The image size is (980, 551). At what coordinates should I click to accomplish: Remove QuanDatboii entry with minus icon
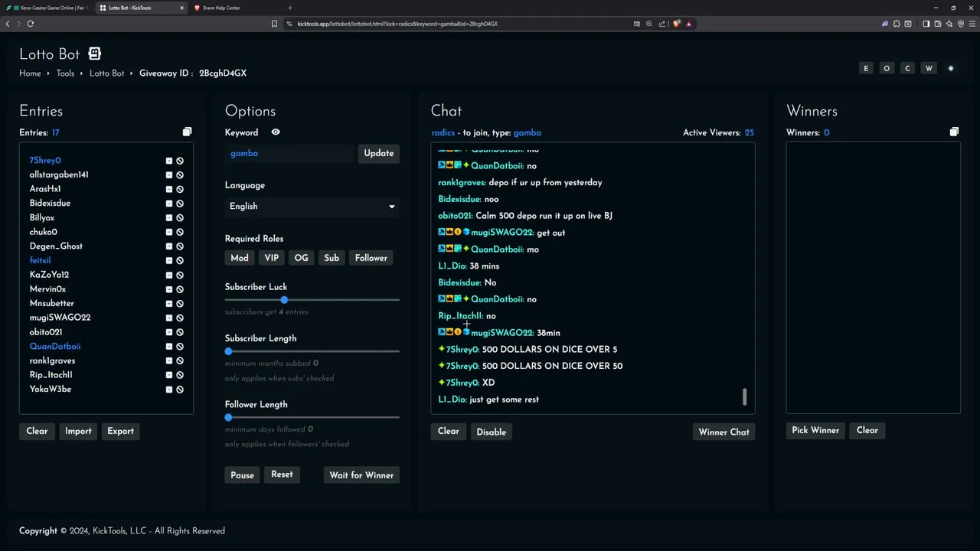169,347
